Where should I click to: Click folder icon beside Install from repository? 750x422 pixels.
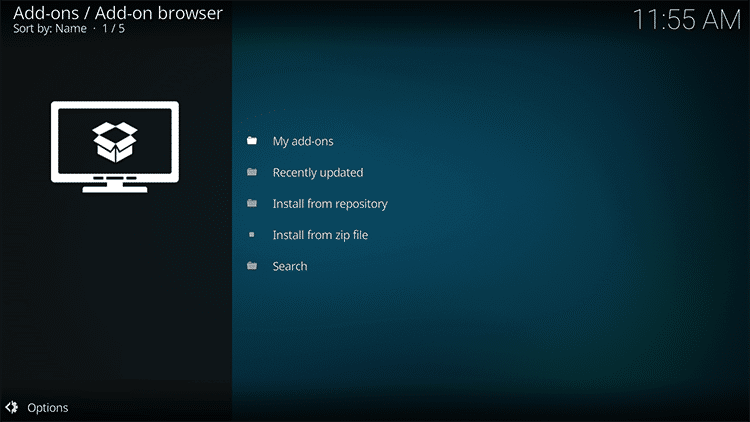point(252,203)
